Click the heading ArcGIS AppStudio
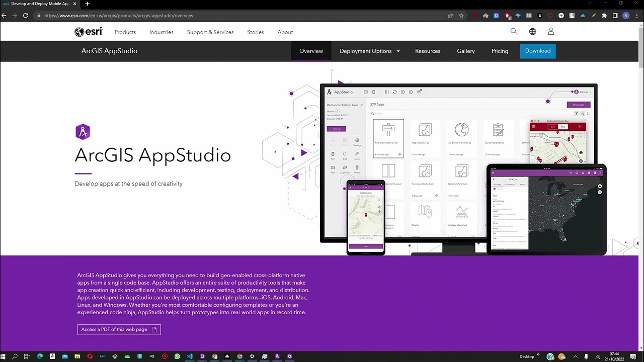The width and height of the screenshot is (644, 362). pos(152,155)
